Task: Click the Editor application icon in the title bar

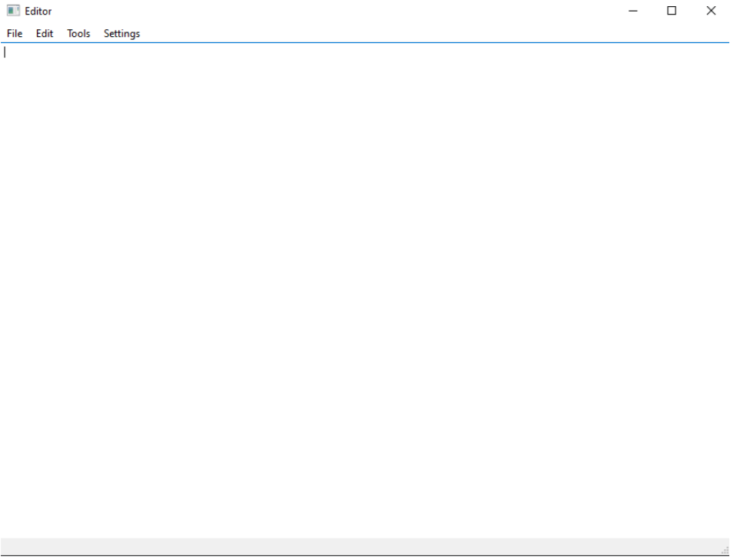Action: point(12,11)
